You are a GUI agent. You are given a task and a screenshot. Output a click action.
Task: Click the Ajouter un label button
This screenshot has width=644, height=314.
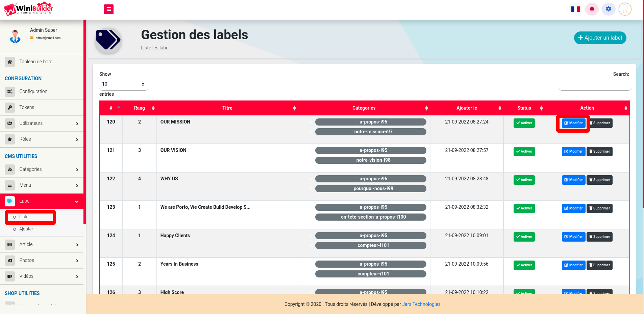coord(600,38)
